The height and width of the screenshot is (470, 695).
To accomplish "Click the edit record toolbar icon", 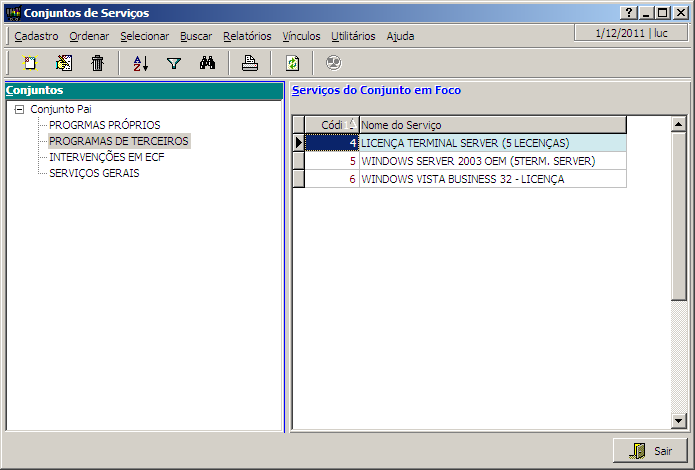I will 64,63.
